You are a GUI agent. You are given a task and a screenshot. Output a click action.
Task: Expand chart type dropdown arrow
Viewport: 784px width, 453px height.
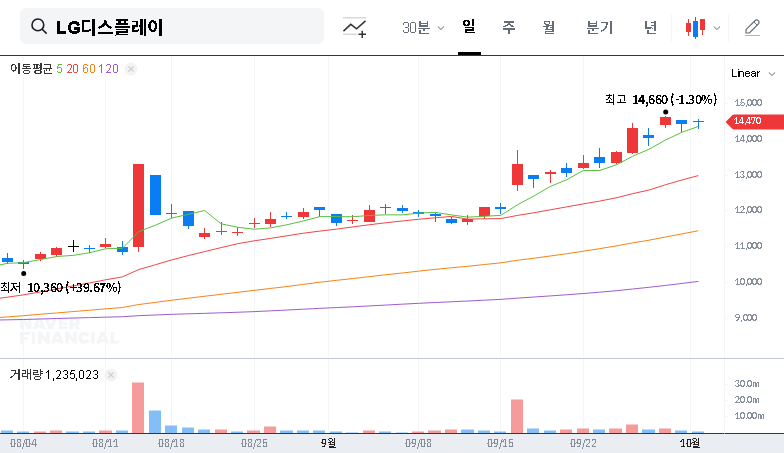(x=716, y=28)
